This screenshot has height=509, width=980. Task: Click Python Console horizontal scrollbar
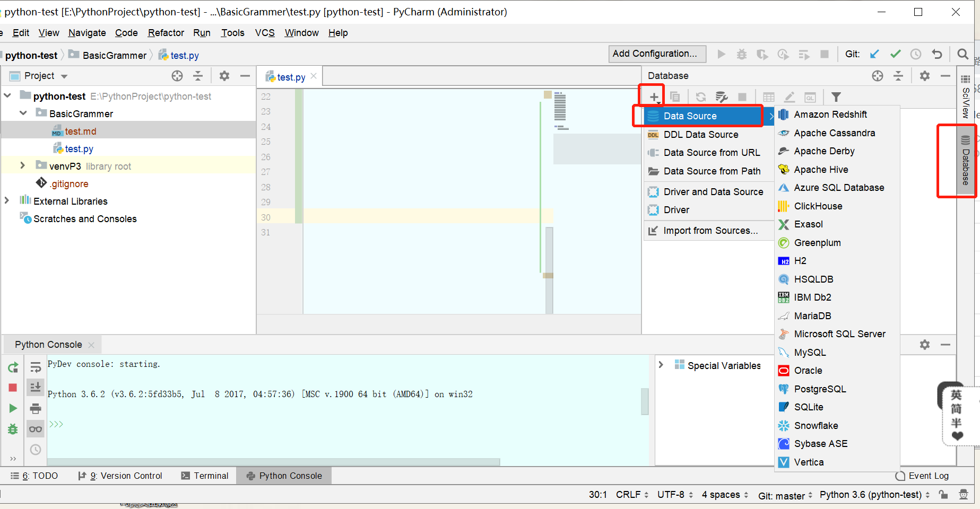pyautogui.click(x=273, y=462)
